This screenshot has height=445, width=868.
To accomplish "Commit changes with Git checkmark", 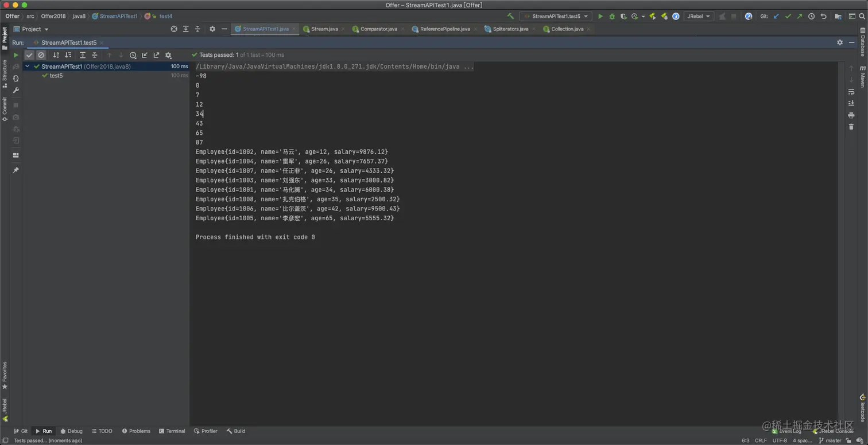I will coord(788,17).
